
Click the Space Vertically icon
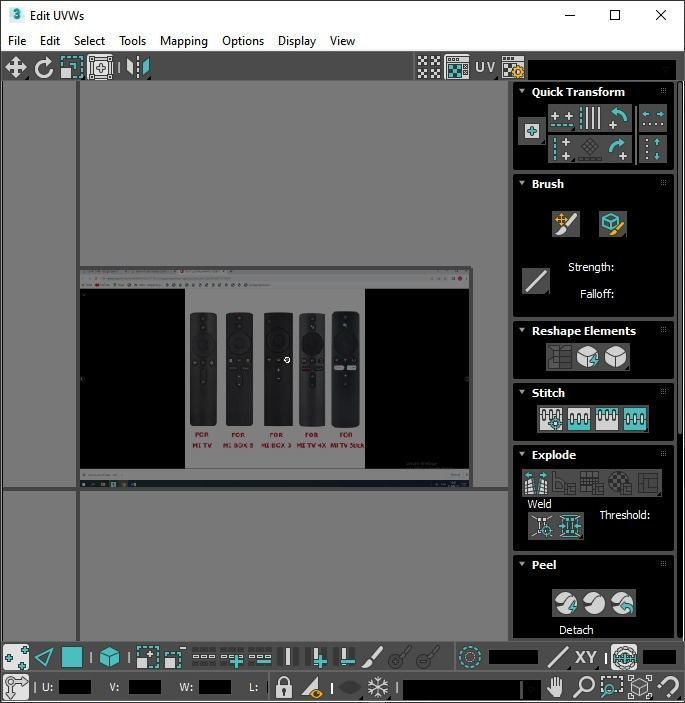tap(653, 149)
